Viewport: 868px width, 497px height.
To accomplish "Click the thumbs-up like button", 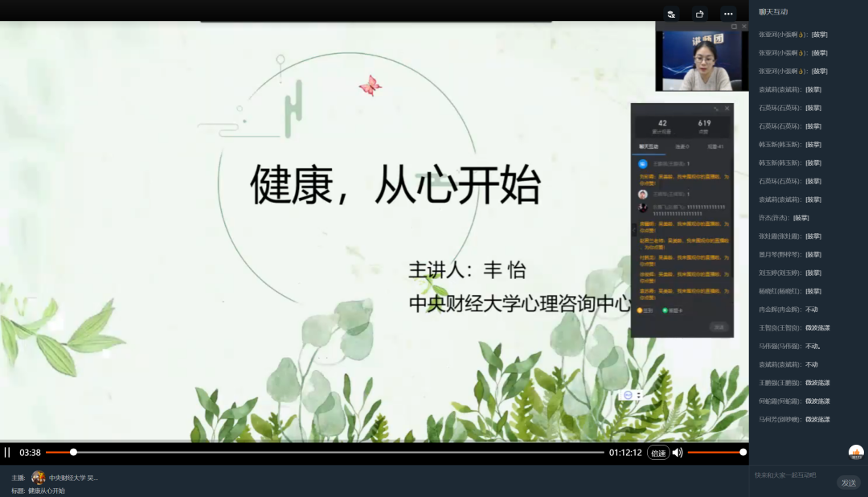I will 857,453.
